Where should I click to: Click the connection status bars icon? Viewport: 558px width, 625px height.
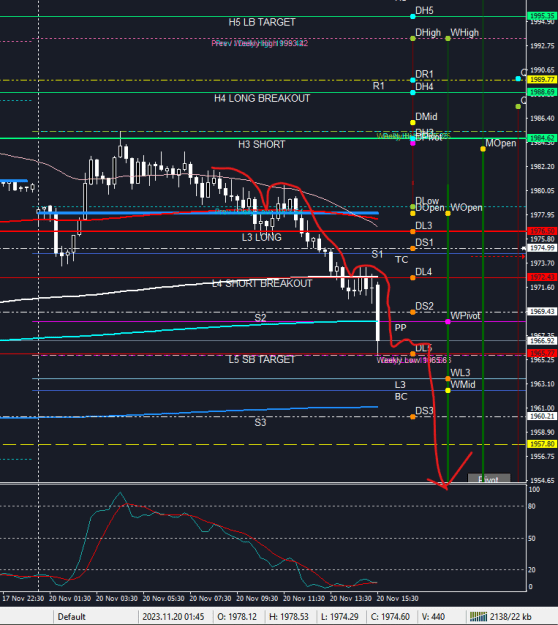478,617
